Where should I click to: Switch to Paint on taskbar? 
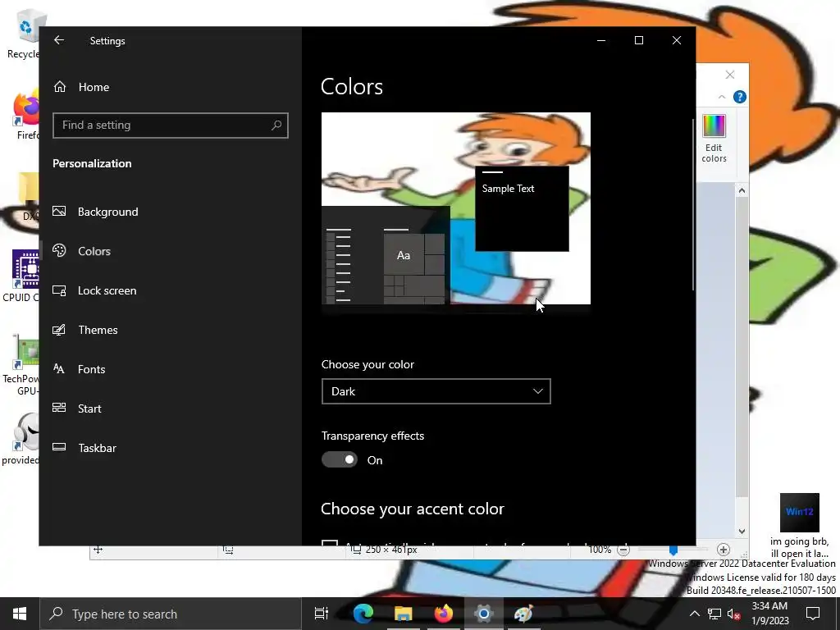pos(523,614)
